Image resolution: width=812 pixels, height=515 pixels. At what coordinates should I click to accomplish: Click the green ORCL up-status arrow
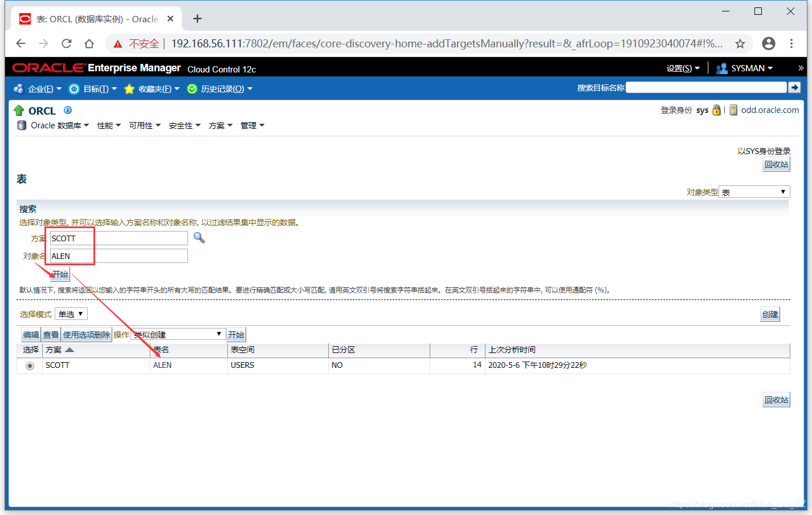click(x=19, y=111)
